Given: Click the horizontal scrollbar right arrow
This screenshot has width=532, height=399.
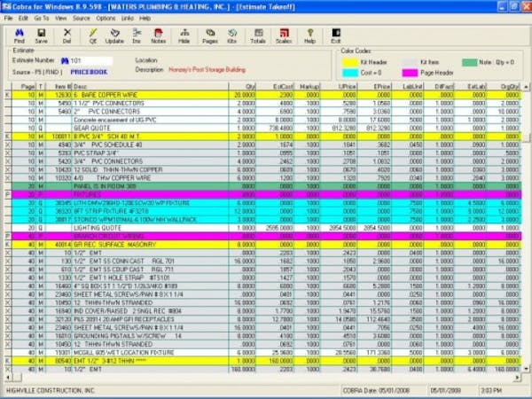Looking at the screenshot, I should click(x=518, y=378).
